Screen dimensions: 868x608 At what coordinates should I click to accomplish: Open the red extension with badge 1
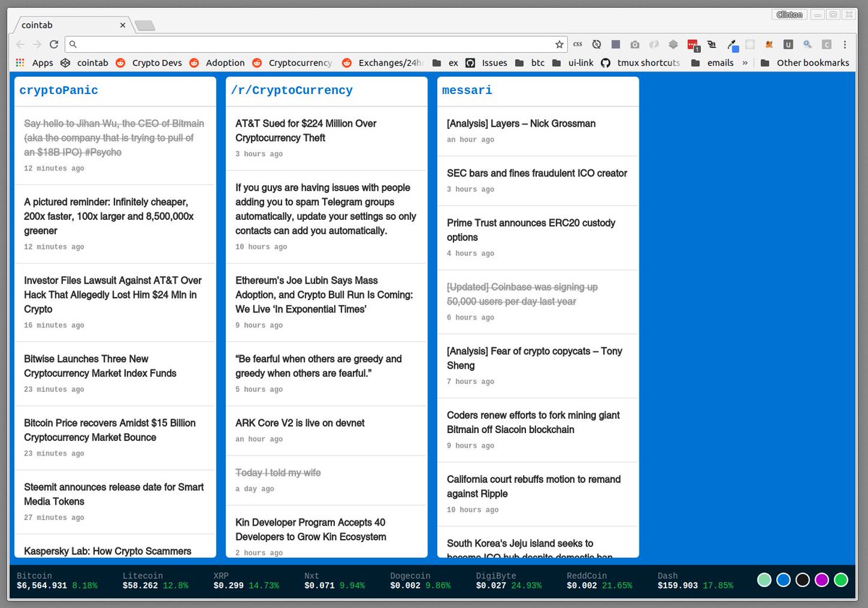[x=693, y=45]
